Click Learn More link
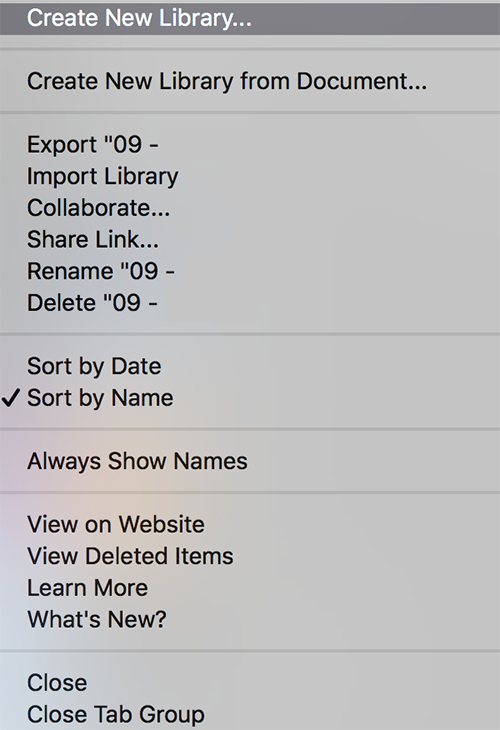This screenshot has width=500, height=730. pyautogui.click(x=250, y=588)
